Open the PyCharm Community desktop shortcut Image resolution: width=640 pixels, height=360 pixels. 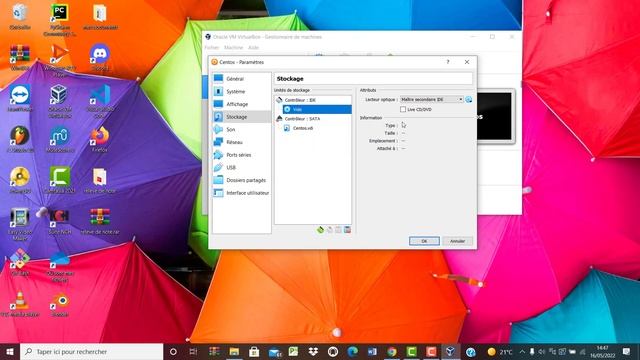coord(60,20)
